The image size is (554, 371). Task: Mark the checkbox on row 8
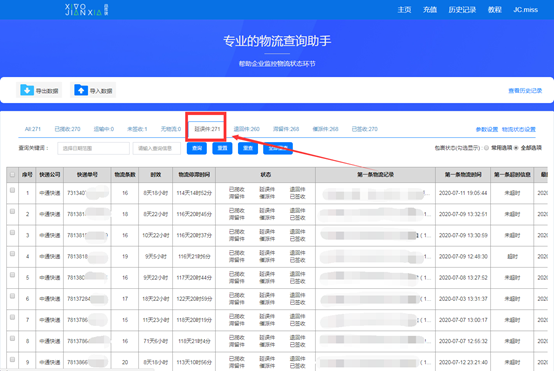click(12, 338)
